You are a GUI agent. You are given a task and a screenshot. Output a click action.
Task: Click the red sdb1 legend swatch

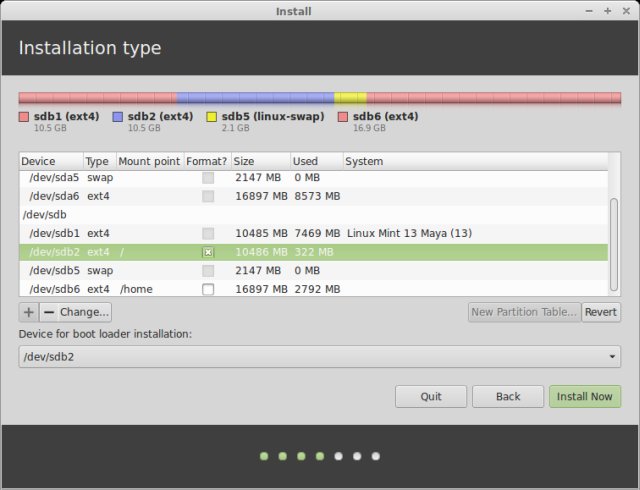click(x=24, y=117)
